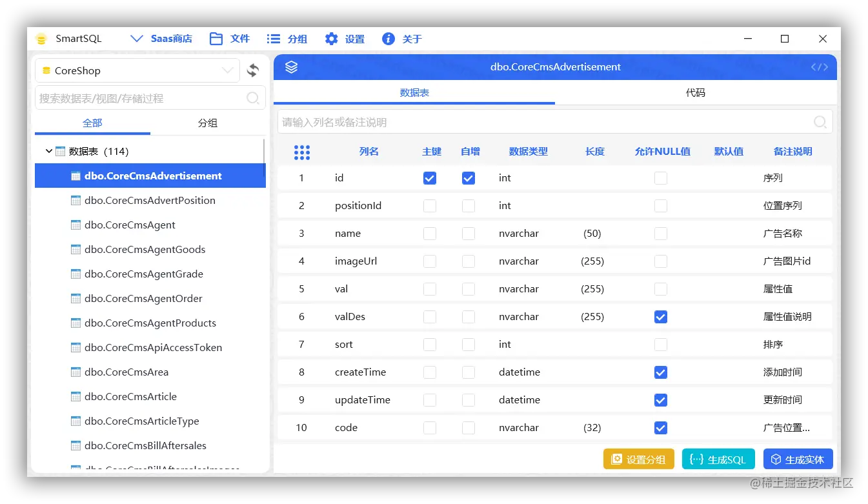
Task: Open the 关于 menu
Action: click(x=401, y=39)
